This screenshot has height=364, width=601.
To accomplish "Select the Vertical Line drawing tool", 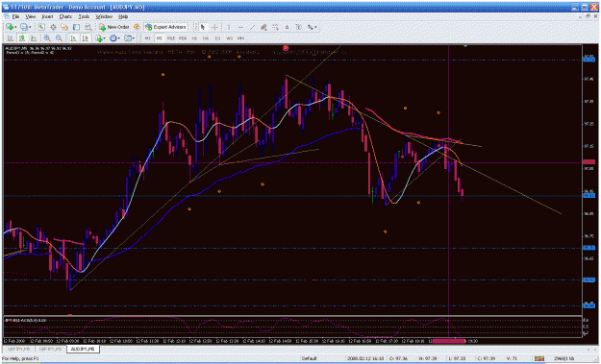I will pyautogui.click(x=229, y=27).
